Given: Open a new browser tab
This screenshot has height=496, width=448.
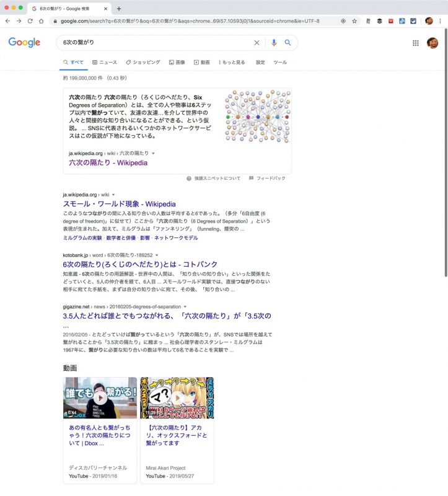Looking at the screenshot, I should coord(119,9).
